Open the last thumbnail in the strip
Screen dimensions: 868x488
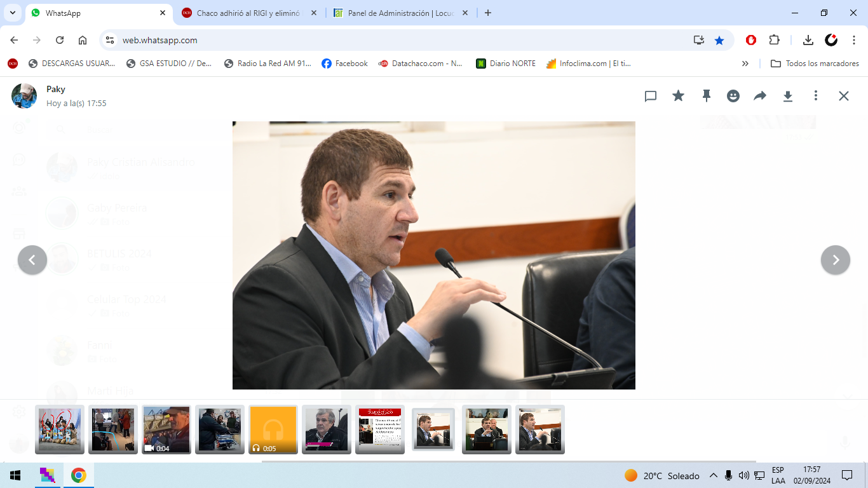(x=540, y=430)
